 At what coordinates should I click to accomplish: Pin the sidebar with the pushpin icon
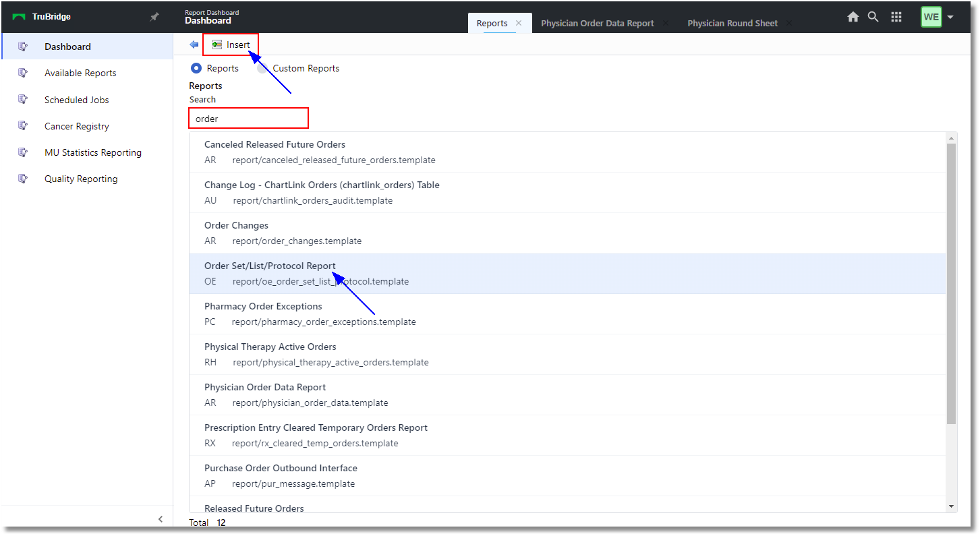tap(154, 17)
